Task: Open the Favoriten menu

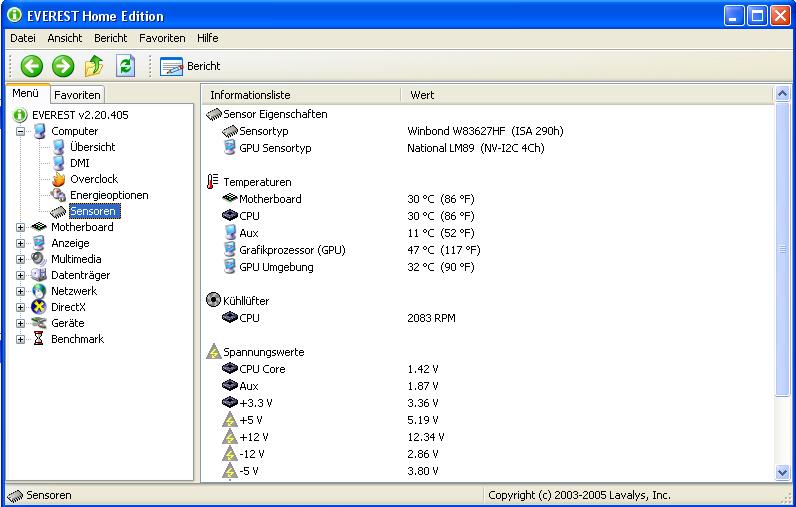Action: coord(162,38)
